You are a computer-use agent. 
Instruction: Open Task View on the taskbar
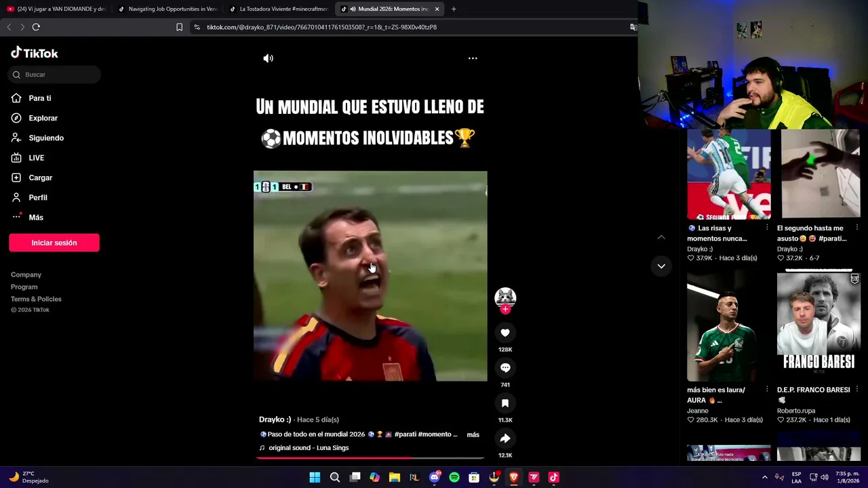[355, 477]
